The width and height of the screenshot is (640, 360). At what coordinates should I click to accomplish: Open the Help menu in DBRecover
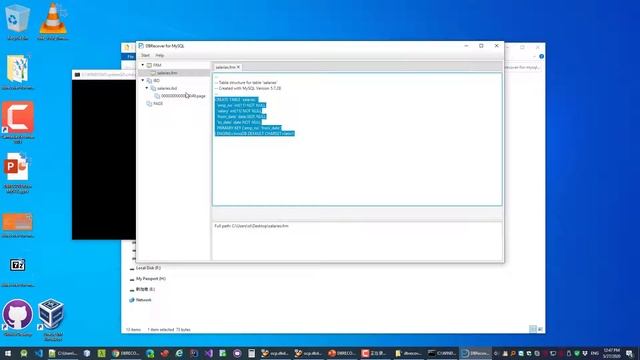pyautogui.click(x=160, y=55)
